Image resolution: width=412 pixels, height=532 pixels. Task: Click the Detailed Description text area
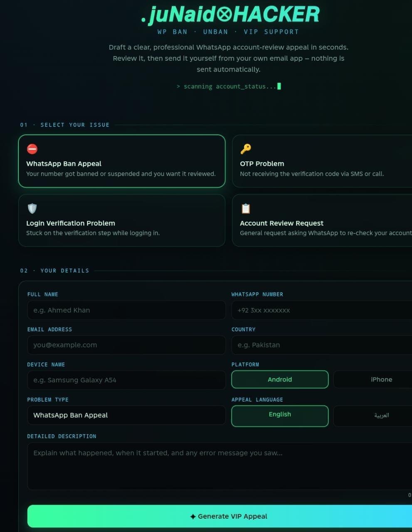click(x=220, y=466)
